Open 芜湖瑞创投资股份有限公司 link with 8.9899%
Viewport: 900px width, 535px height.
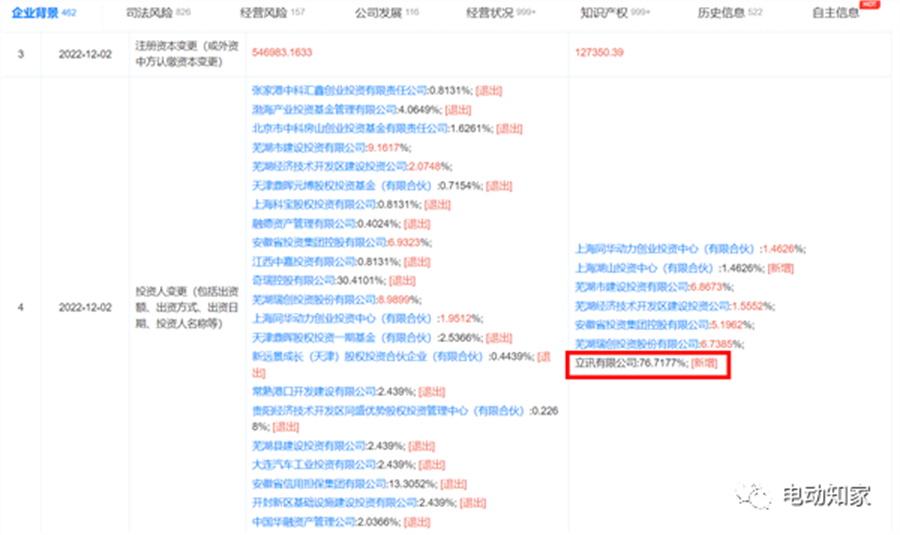coord(314,300)
